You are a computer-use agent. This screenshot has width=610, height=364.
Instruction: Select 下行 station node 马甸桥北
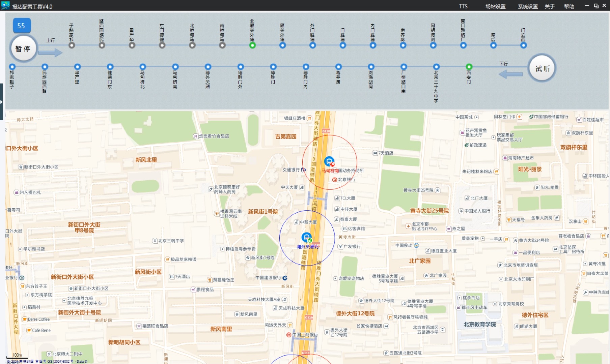pyautogui.click(x=143, y=67)
